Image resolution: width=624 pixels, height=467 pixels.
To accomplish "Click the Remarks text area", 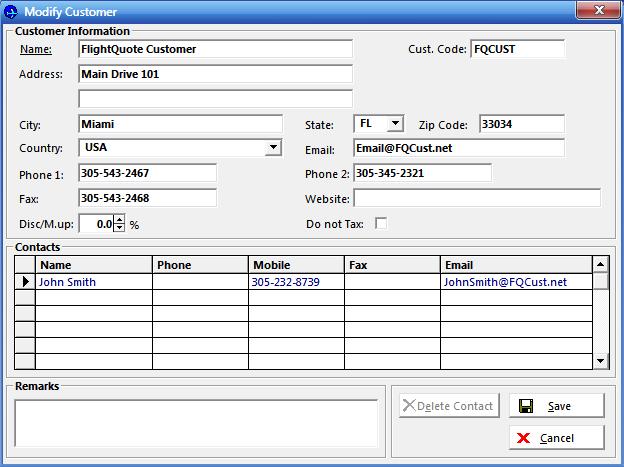I will point(196,422).
